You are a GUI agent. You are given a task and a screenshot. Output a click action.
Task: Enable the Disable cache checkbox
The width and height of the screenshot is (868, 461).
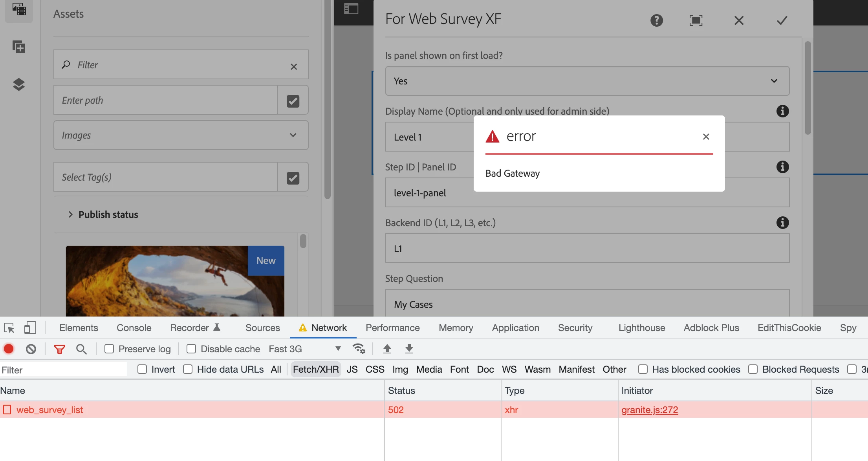[191, 349]
